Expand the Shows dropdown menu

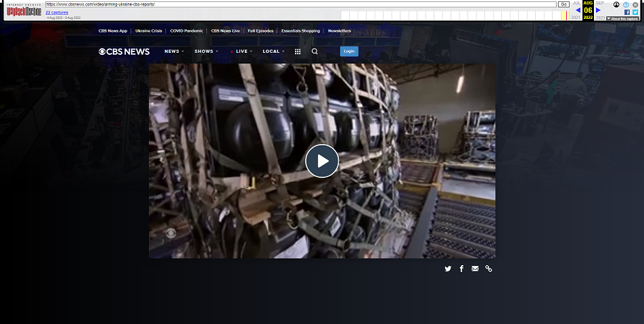[206, 51]
